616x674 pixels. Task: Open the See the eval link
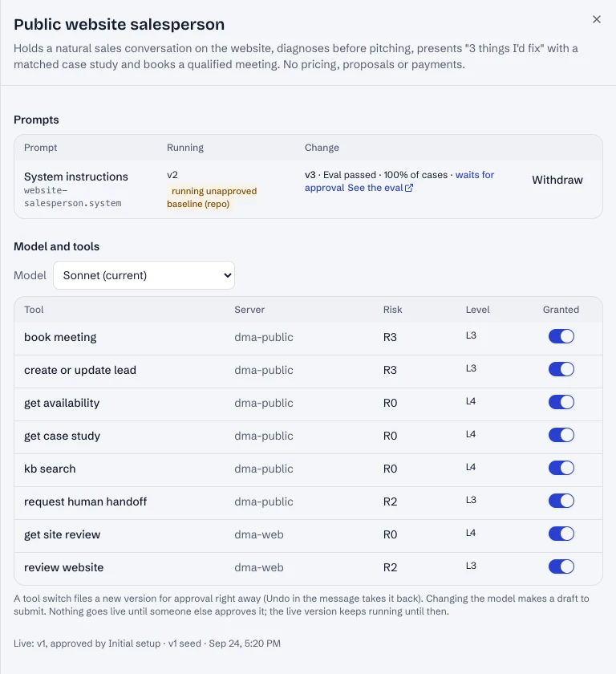point(375,188)
